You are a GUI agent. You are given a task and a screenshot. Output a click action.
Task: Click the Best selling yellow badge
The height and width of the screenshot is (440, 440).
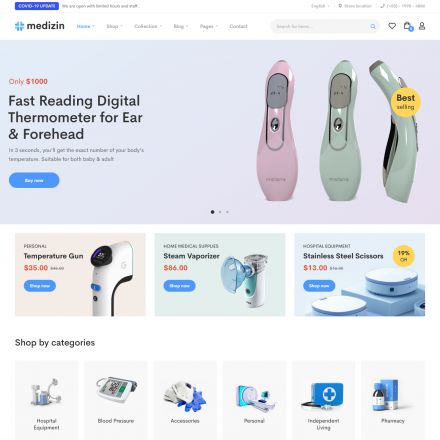[405, 102]
